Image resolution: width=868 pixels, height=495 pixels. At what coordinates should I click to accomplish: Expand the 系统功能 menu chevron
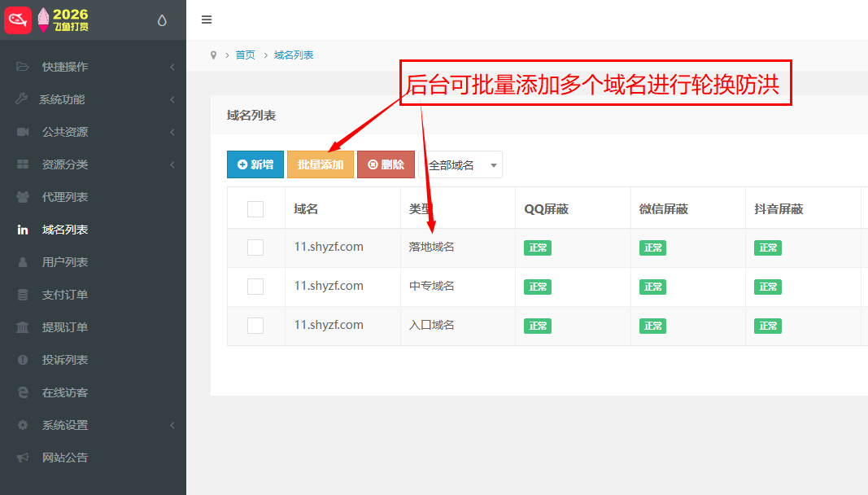pos(172,100)
